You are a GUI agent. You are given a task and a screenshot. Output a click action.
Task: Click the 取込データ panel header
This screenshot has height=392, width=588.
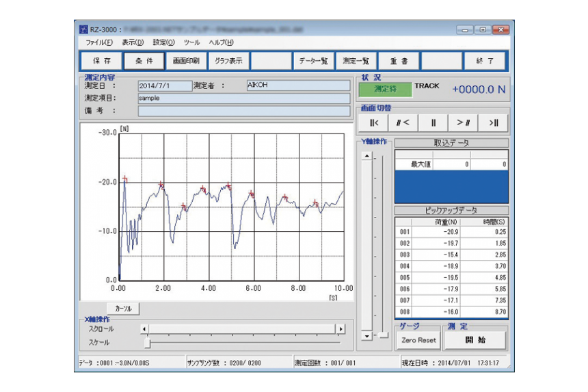451,143
